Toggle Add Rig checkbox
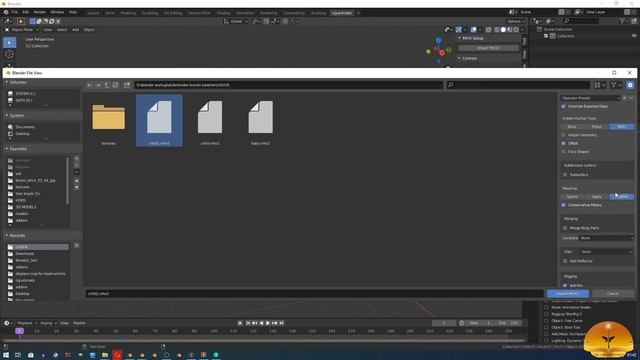 (565, 285)
